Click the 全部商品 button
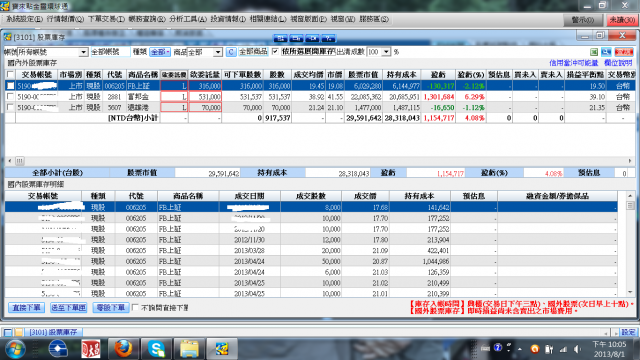This screenshot has width=640, height=360. click(253, 52)
